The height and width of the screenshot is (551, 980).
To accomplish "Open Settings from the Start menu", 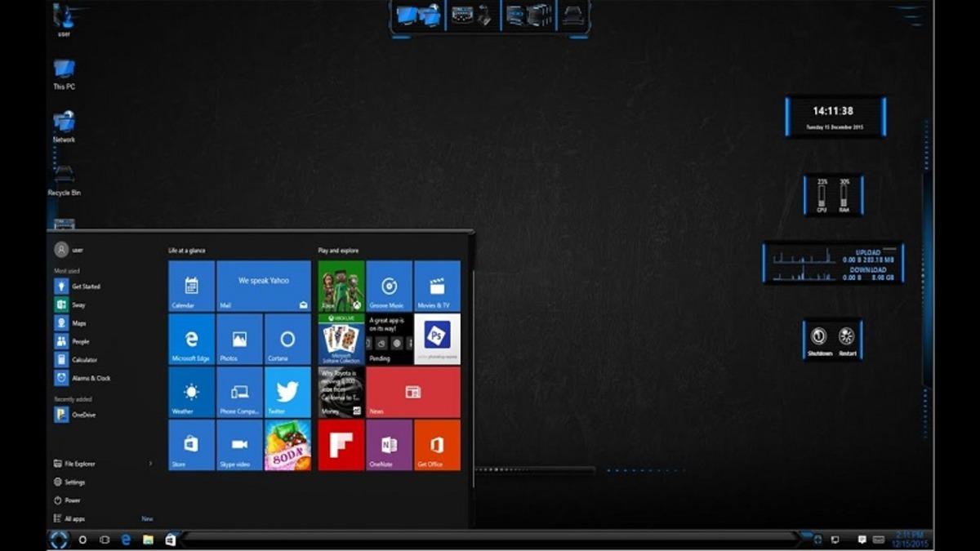I will [x=74, y=482].
